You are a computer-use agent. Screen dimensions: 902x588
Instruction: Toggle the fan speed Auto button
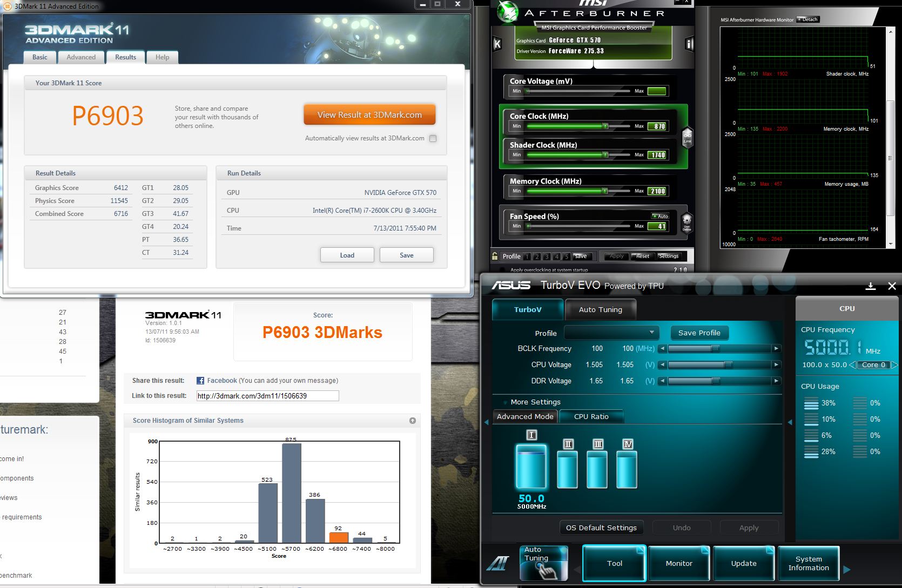660,216
